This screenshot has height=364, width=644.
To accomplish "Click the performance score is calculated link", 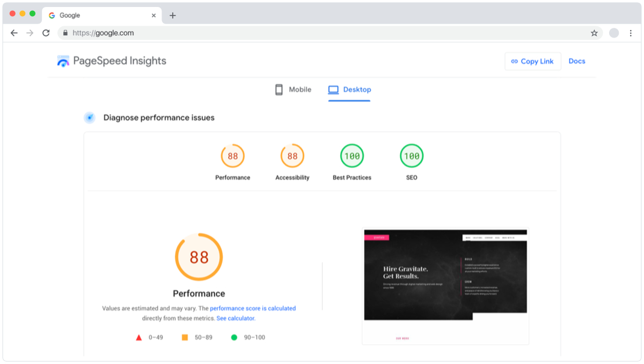I will click(253, 308).
